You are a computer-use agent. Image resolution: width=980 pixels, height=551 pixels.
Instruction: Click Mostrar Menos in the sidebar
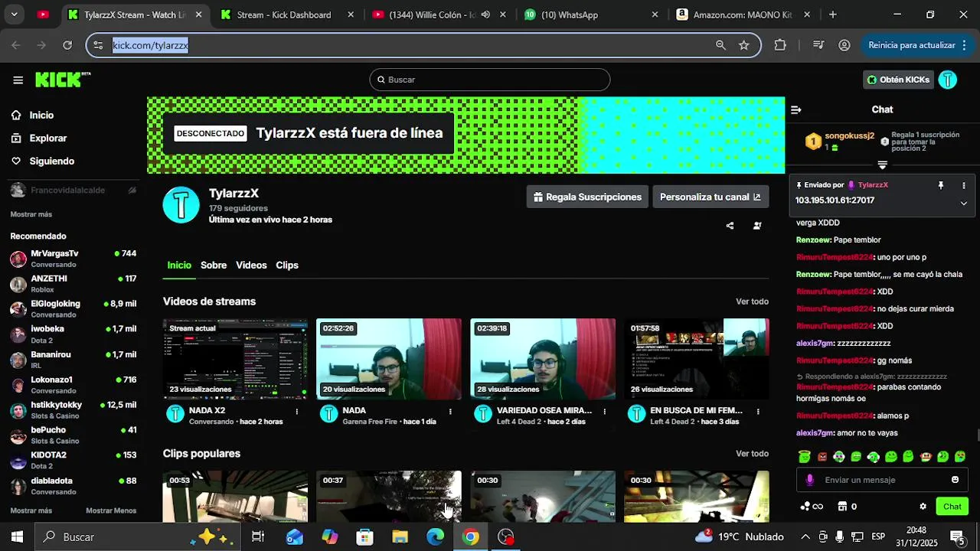pyautogui.click(x=111, y=510)
